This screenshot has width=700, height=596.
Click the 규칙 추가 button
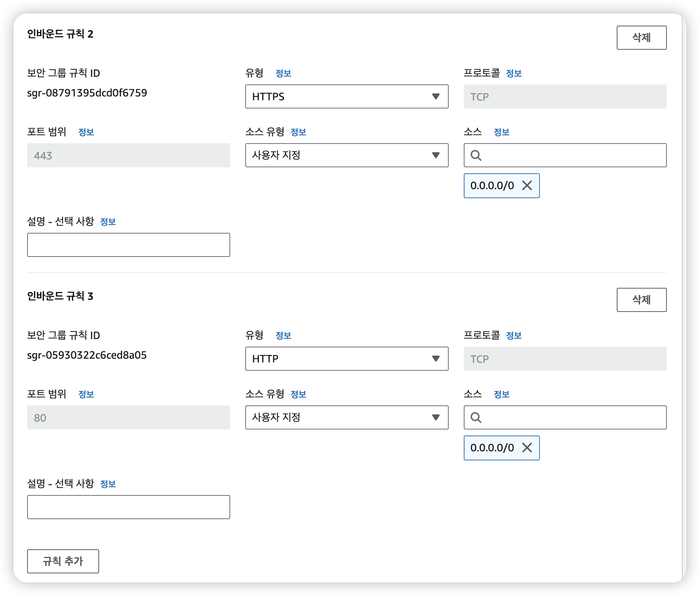pyautogui.click(x=63, y=561)
